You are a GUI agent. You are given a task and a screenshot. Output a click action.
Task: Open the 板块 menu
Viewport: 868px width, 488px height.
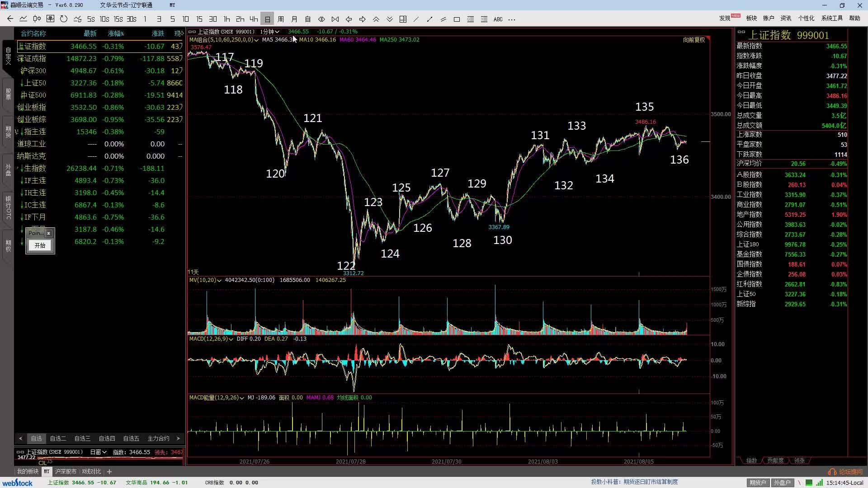click(x=751, y=18)
